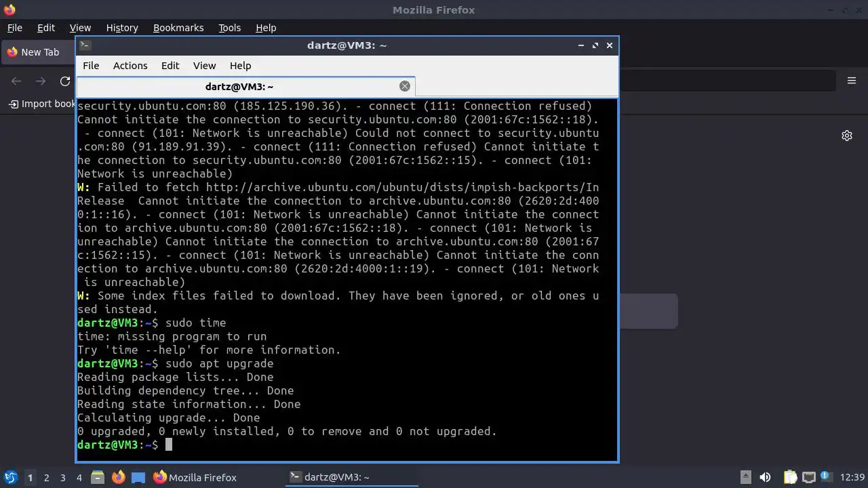Open New Tab personalize gear icon
This screenshot has width=868, height=488.
click(847, 136)
